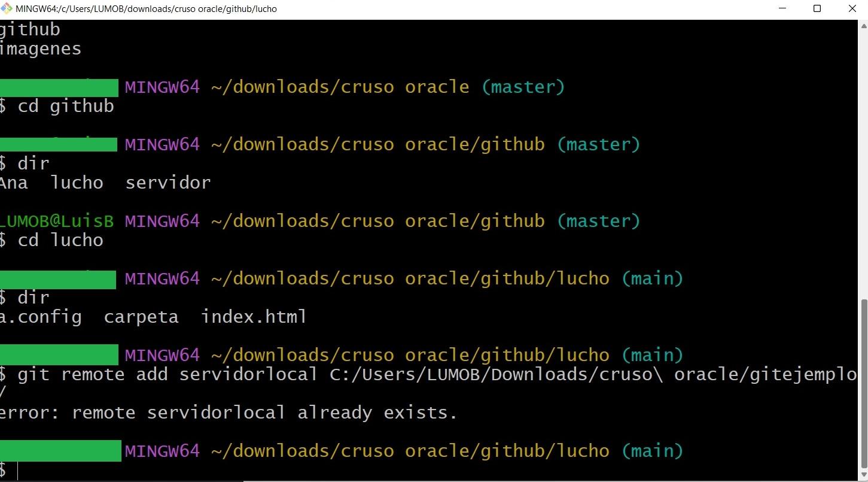This screenshot has width=868, height=482.
Task: Click 'error: remote servidorlocal already exists.' message
Action: 229,413
